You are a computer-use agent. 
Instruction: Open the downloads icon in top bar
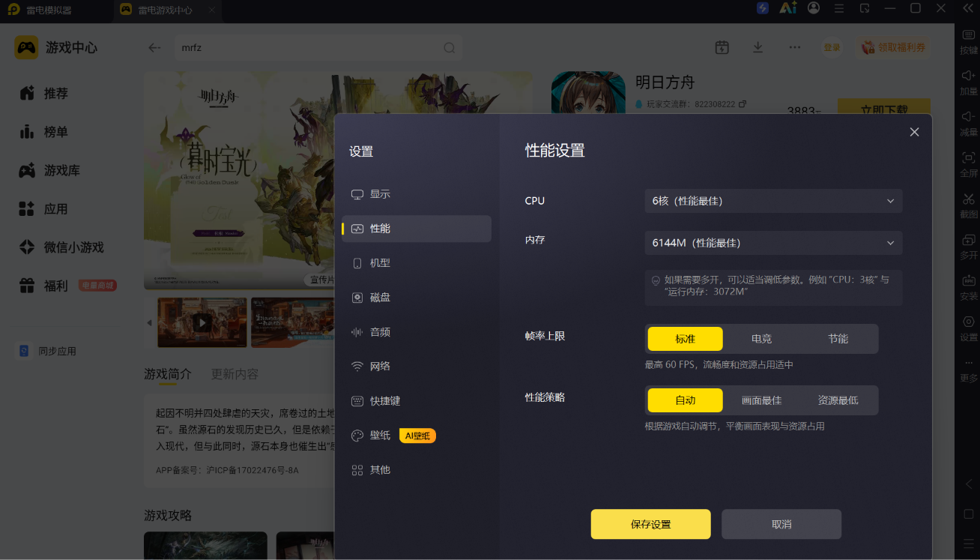758,47
